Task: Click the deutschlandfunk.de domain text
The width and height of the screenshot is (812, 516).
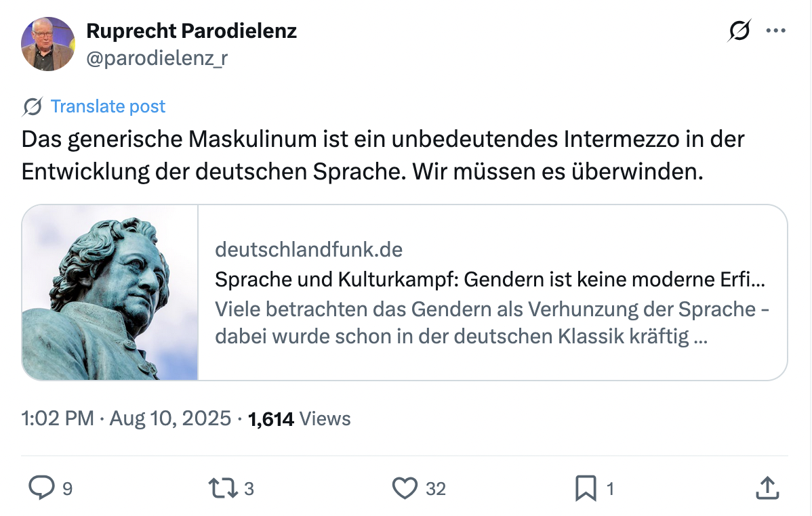Action: click(308, 250)
